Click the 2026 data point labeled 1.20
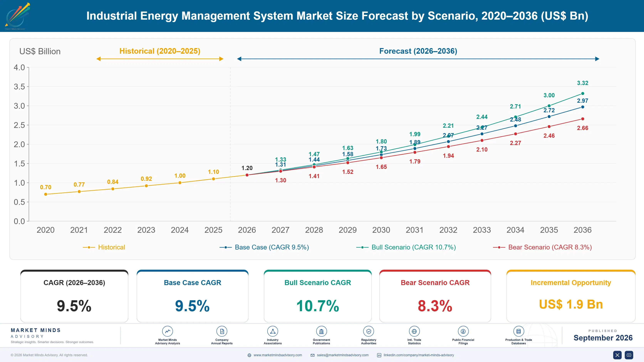Screen dimensions: 644x362 [x=247, y=175]
